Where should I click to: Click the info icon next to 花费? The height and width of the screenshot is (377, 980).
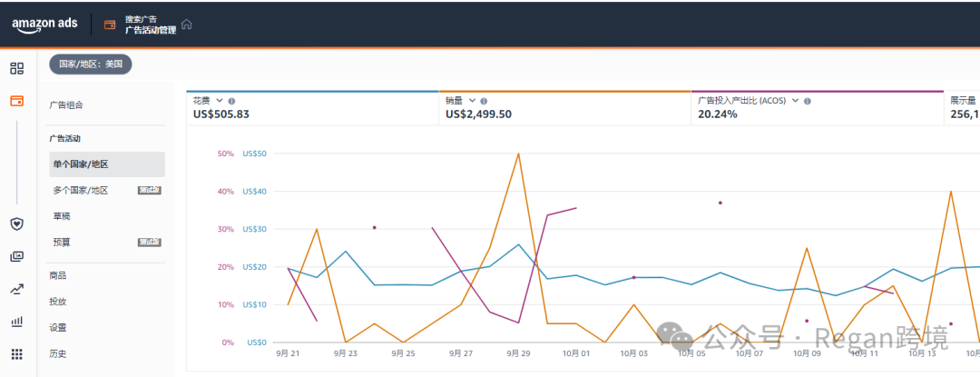(232, 101)
